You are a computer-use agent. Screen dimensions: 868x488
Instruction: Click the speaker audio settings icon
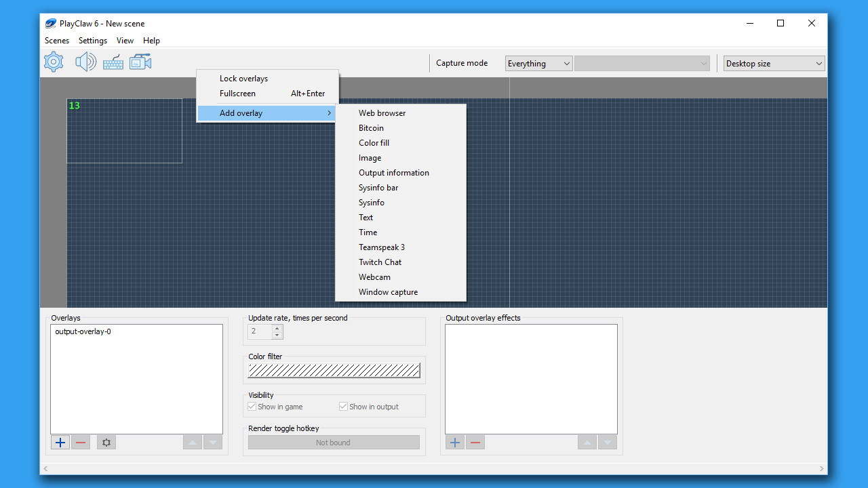coord(85,62)
